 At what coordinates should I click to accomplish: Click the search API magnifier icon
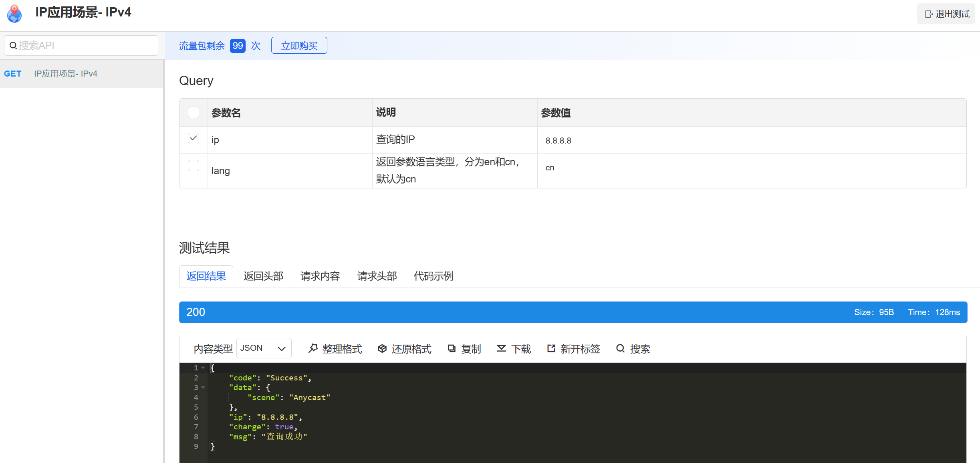13,46
